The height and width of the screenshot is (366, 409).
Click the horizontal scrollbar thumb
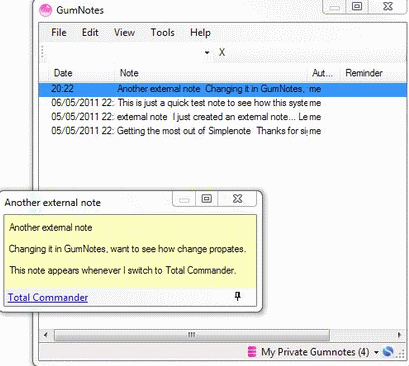point(192,335)
